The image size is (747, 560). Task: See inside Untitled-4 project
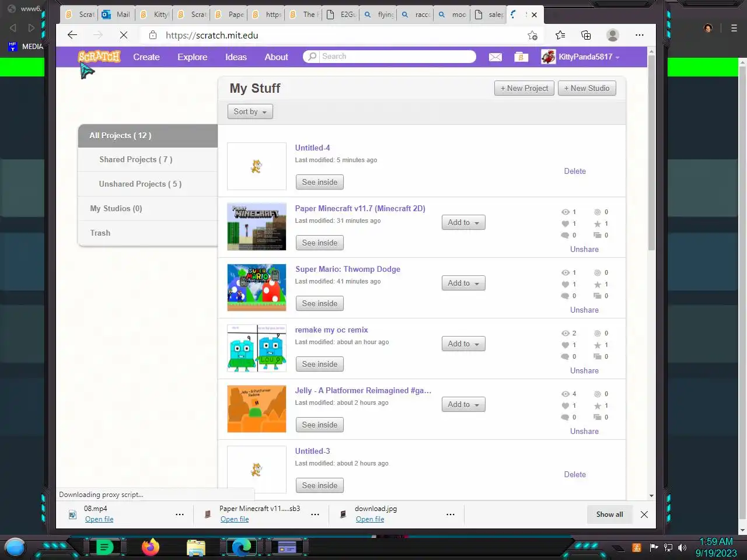(320, 182)
